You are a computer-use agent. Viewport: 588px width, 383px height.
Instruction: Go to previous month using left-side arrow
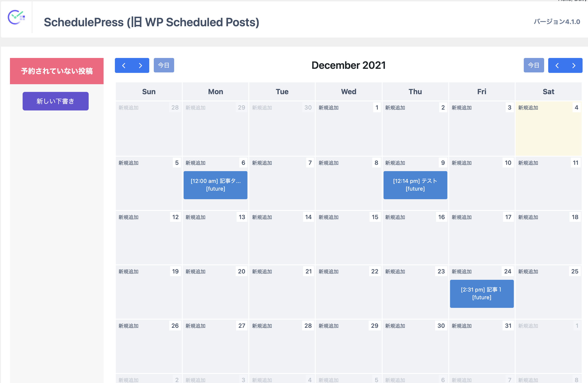click(124, 65)
